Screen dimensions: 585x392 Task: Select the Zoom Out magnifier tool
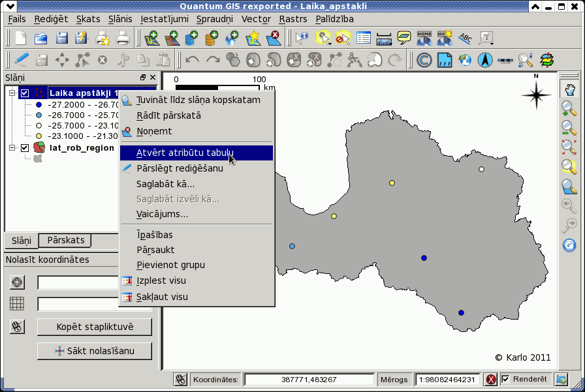click(569, 128)
